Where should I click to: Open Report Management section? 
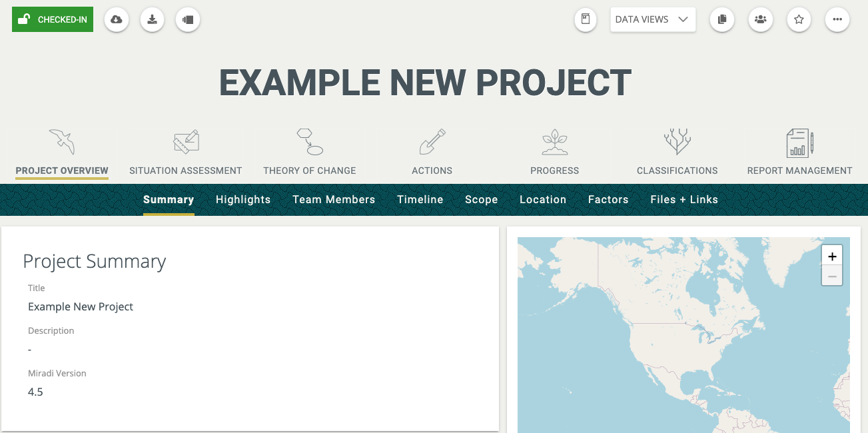799,153
